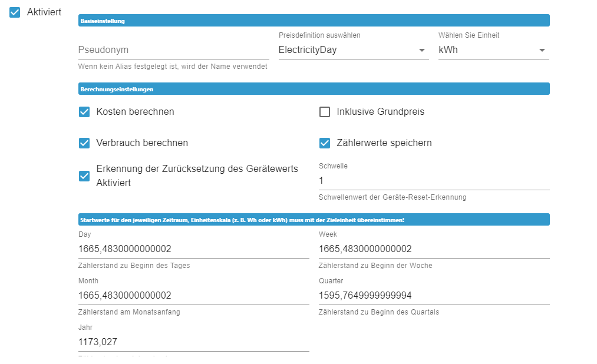Uncheck Kosten berechnen
The height and width of the screenshot is (364, 597).
pyautogui.click(x=84, y=112)
